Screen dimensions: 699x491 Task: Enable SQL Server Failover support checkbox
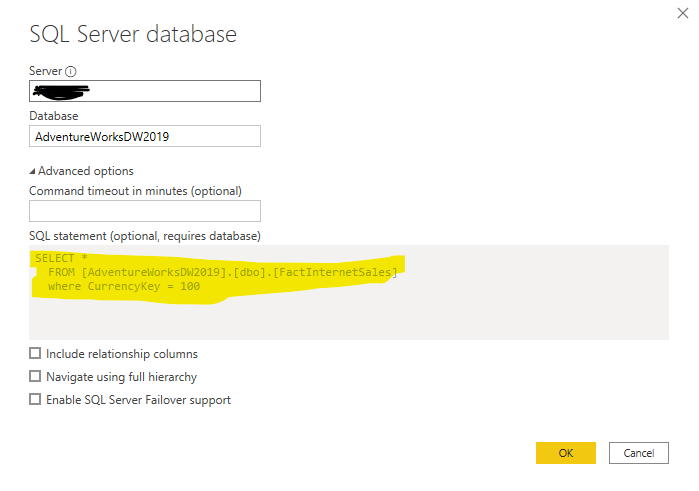(x=35, y=399)
